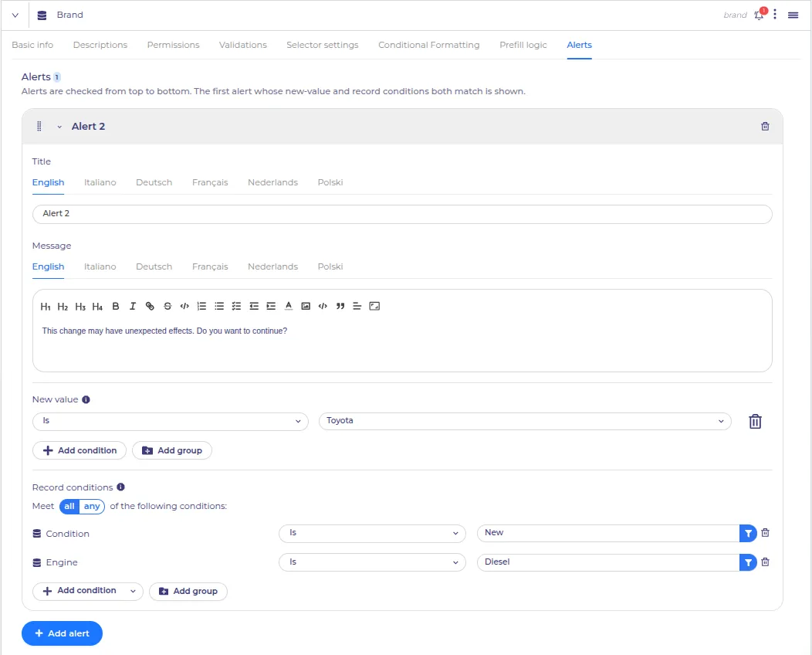This screenshot has width=812, height=655.
Task: Set record conditions to meet any
Action: pos(92,506)
